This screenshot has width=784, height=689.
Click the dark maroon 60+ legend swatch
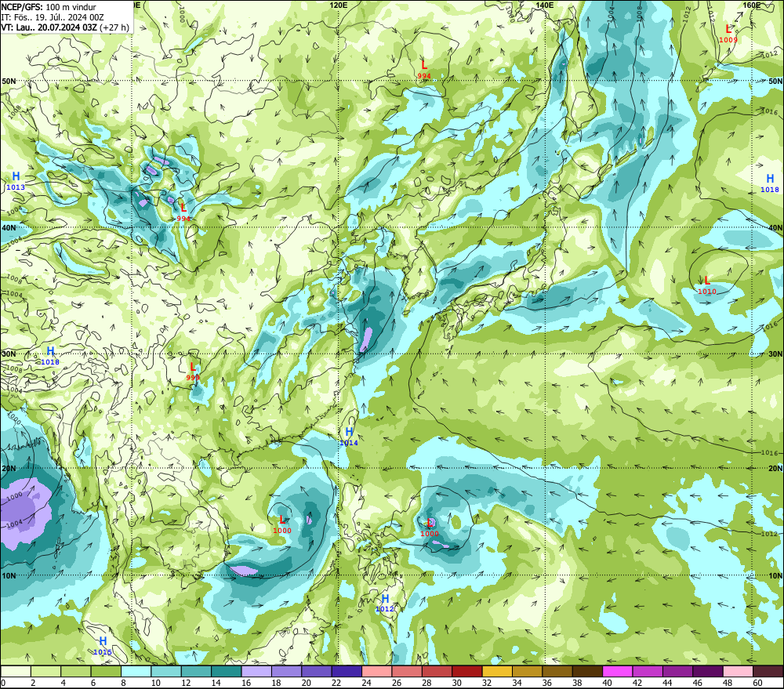[768, 671]
